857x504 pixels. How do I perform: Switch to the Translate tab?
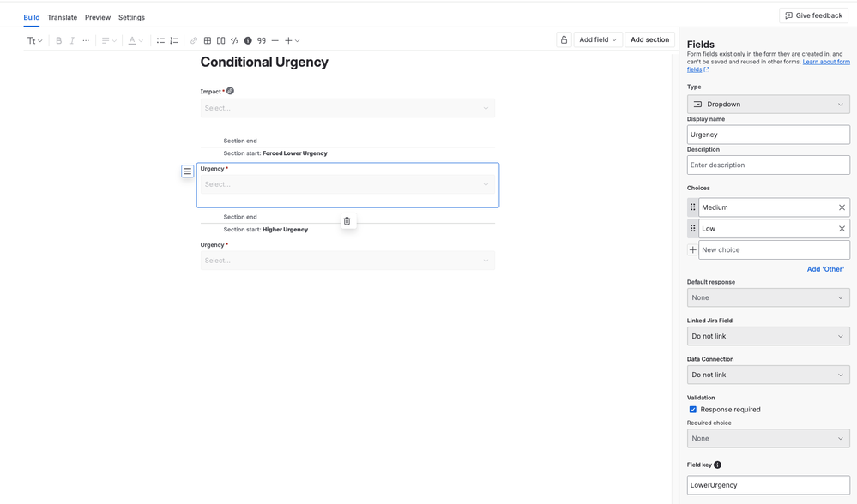tap(63, 17)
